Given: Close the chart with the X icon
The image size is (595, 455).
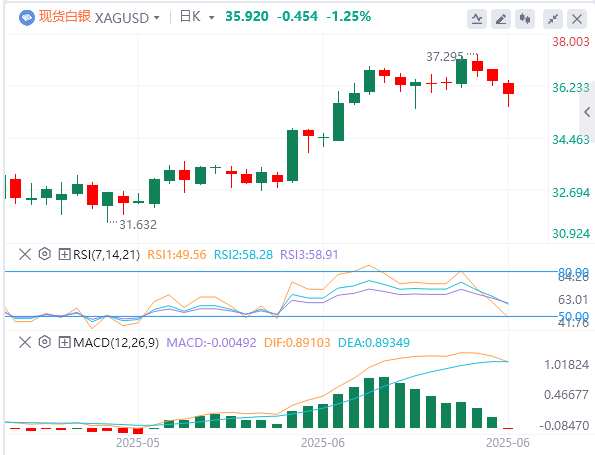Looking at the screenshot, I should pyautogui.click(x=577, y=19).
